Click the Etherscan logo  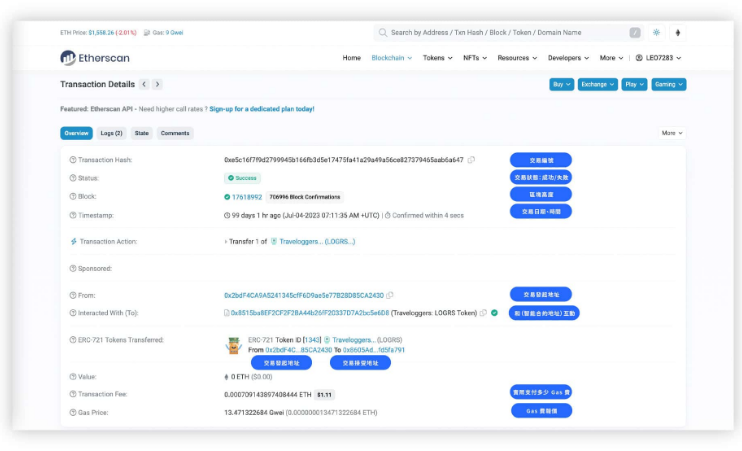[95, 58]
